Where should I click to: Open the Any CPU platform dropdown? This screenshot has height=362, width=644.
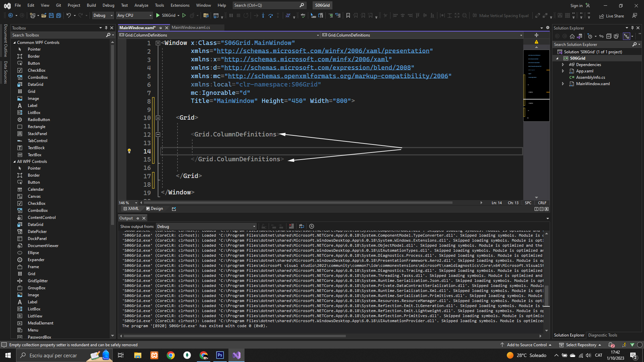coord(134,15)
